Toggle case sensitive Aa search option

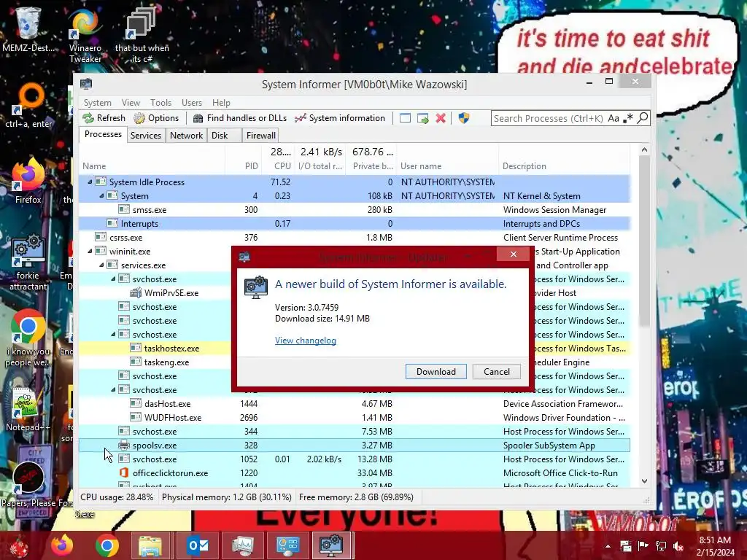coord(614,118)
